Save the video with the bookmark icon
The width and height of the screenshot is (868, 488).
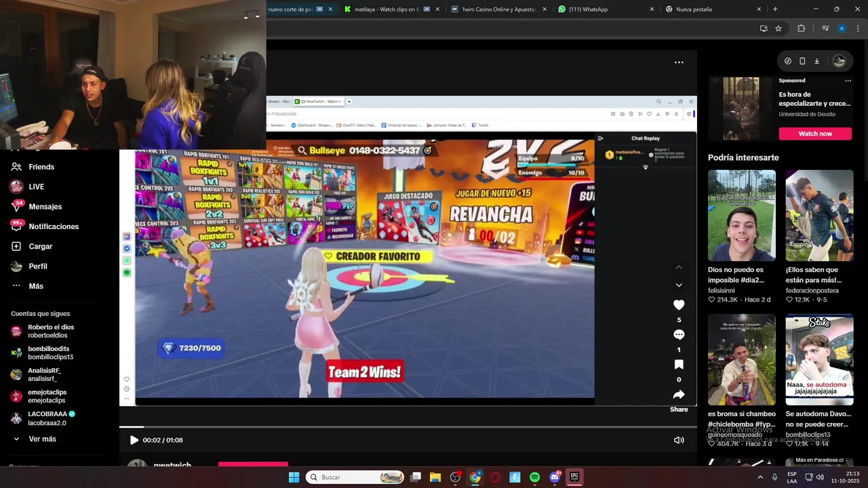tap(679, 365)
